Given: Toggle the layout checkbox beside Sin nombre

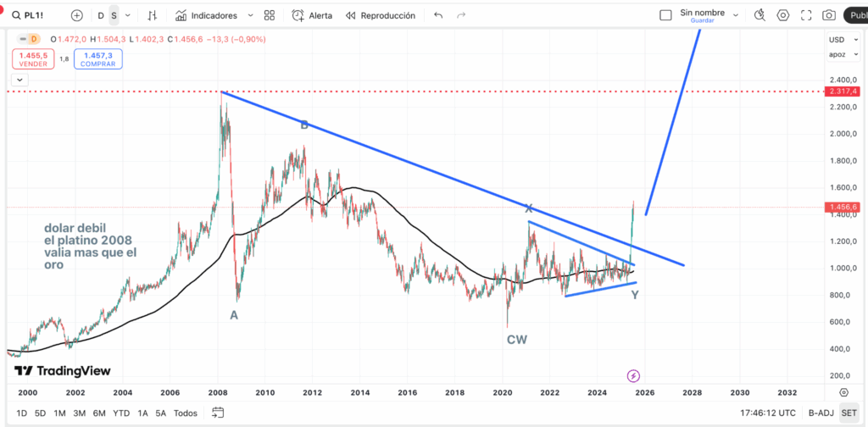Looking at the screenshot, I should click(665, 15).
